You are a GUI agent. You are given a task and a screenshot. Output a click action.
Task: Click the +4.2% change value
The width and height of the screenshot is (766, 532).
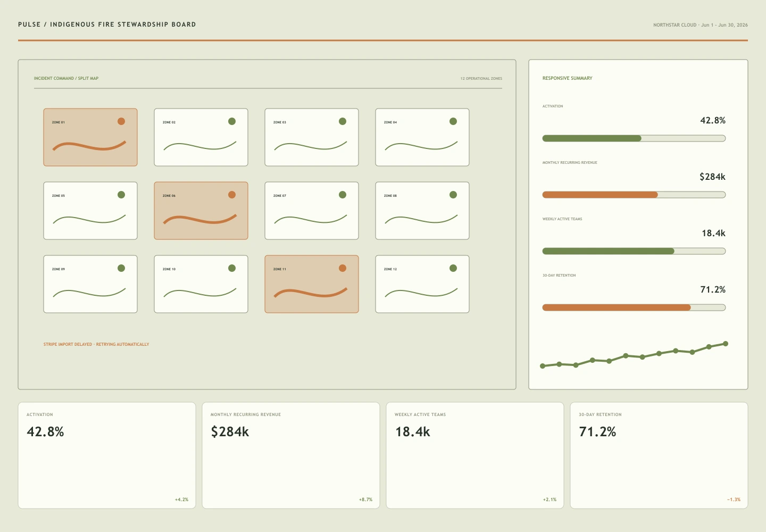tap(181, 500)
